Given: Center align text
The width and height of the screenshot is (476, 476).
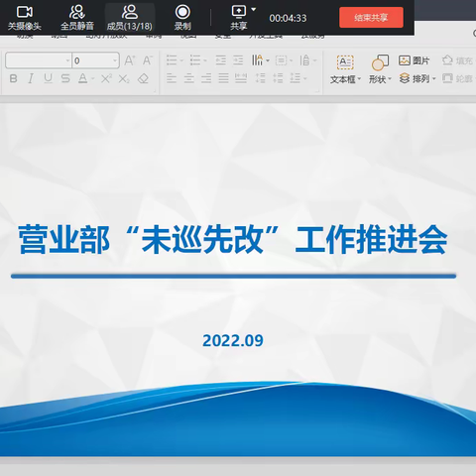Looking at the screenshot, I should (189, 78).
